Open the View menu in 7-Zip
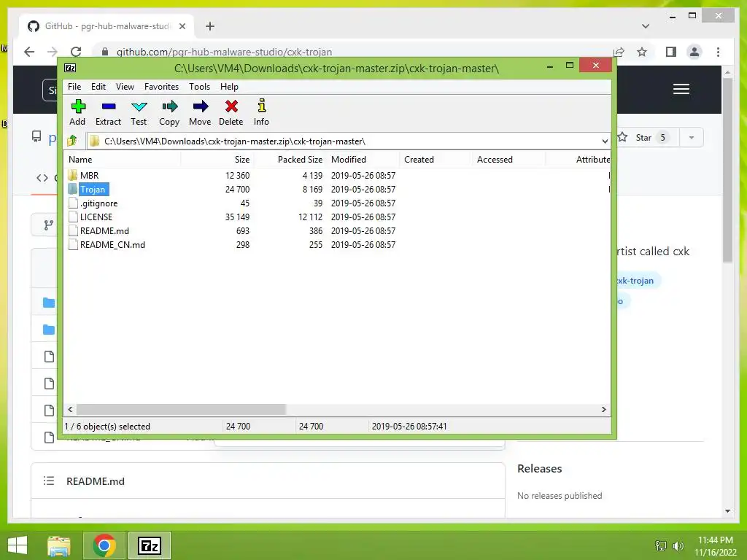Viewport: 747px width, 560px height. pyautogui.click(x=125, y=87)
